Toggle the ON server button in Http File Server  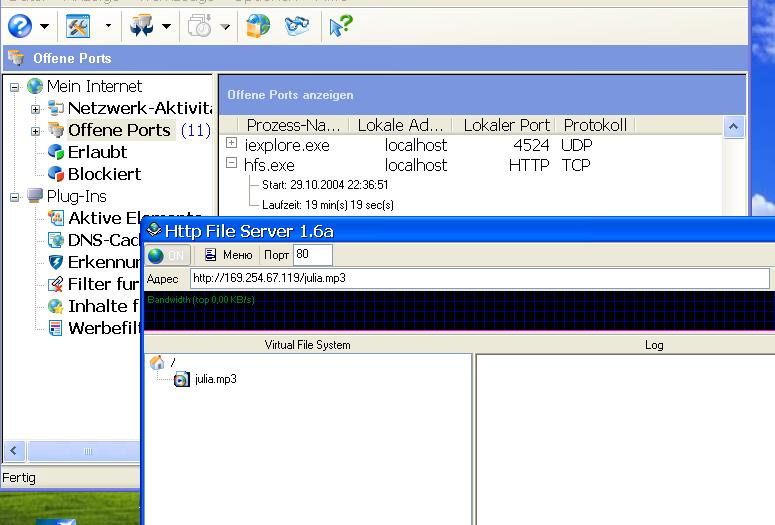point(168,255)
